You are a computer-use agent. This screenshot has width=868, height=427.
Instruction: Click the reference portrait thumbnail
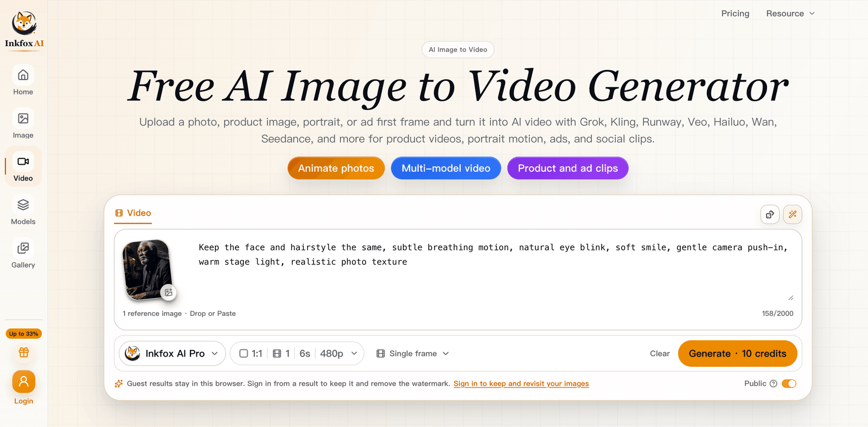pos(146,269)
